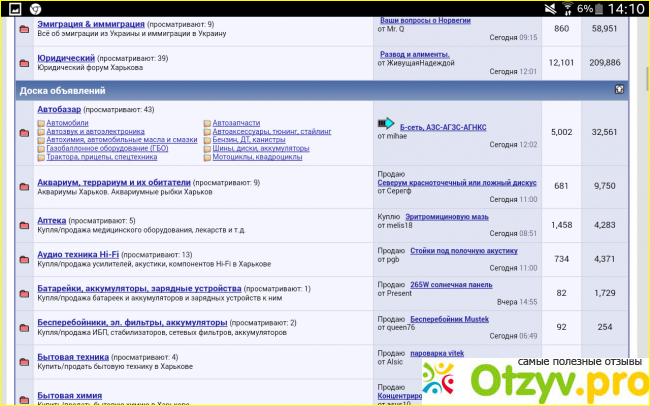Click the folder icon next to Автомобили
This screenshot has height=406, width=650.
tap(41, 124)
